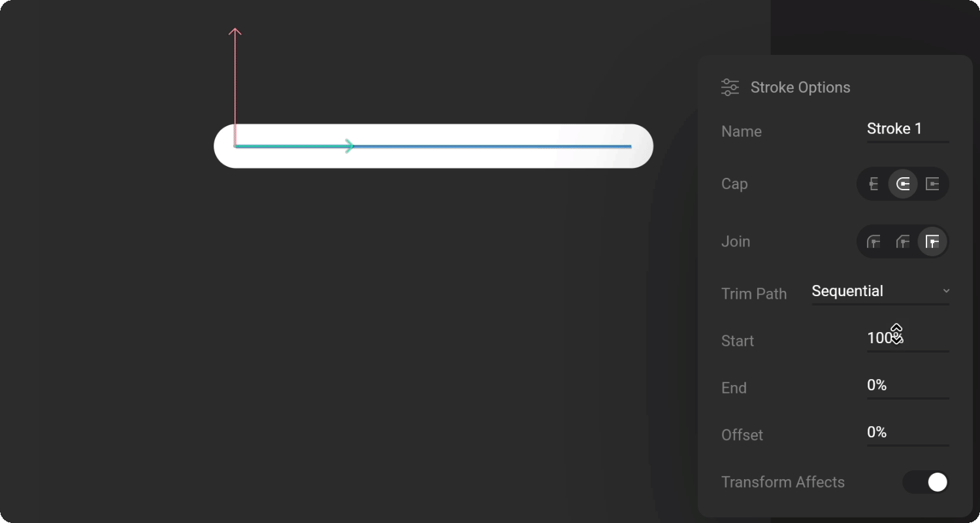Click the red Y-axis arrowhead handle
980x523 pixels.
[x=235, y=31]
